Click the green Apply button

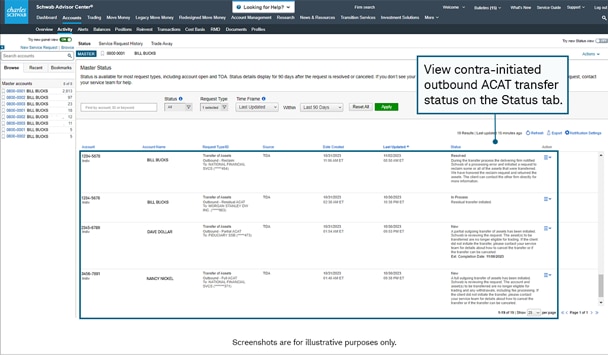(386, 107)
